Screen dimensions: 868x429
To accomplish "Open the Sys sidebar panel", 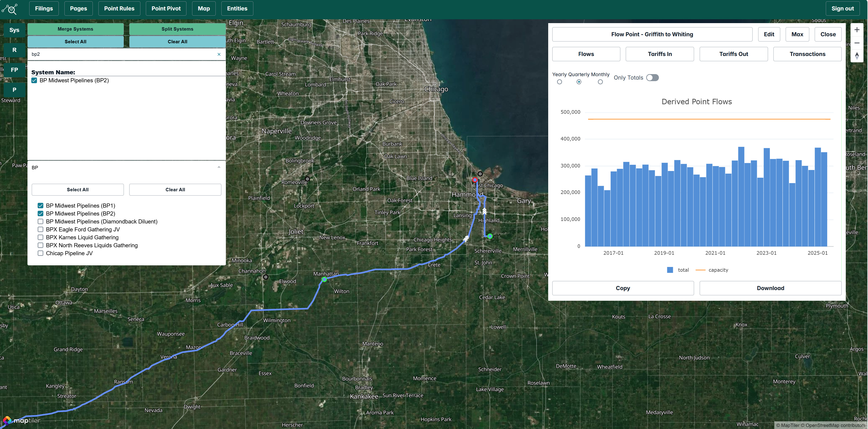I will (14, 30).
